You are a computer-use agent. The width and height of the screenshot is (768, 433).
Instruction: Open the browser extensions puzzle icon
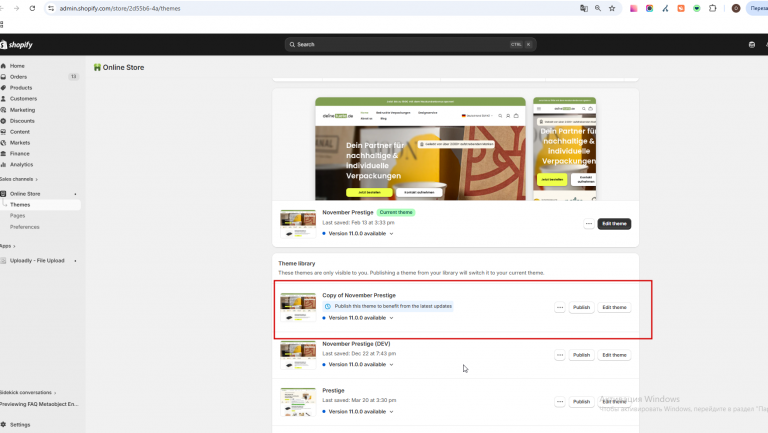(x=713, y=8)
